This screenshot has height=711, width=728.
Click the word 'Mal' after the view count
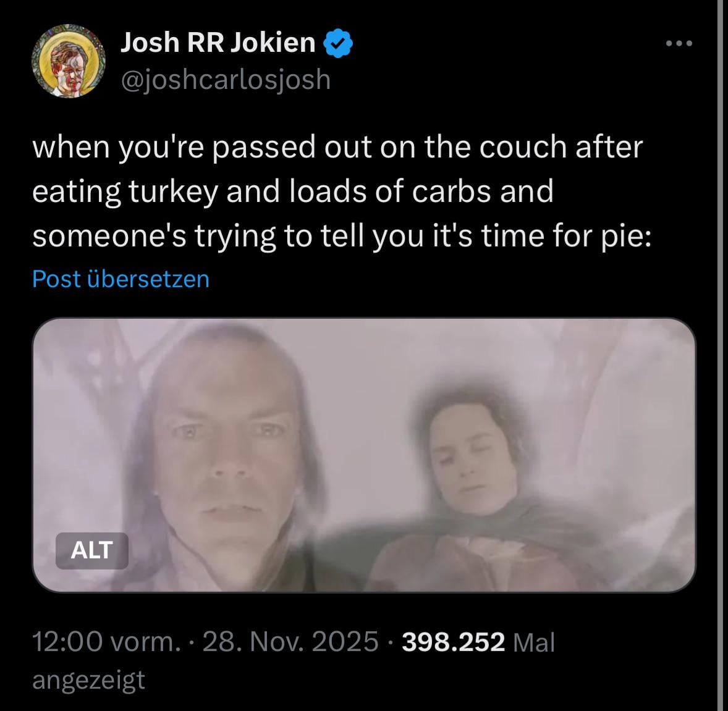(x=535, y=642)
